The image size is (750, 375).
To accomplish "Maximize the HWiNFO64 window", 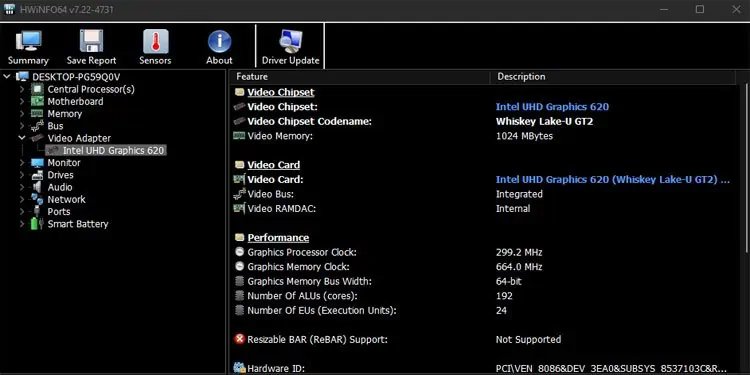I will point(700,9).
